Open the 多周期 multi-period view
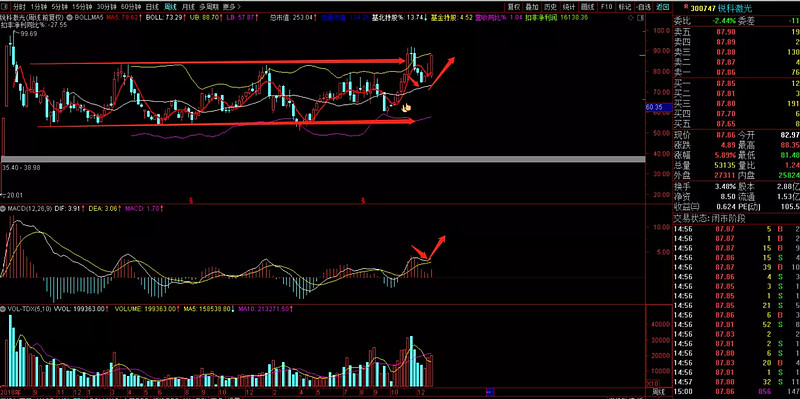 pyautogui.click(x=208, y=7)
